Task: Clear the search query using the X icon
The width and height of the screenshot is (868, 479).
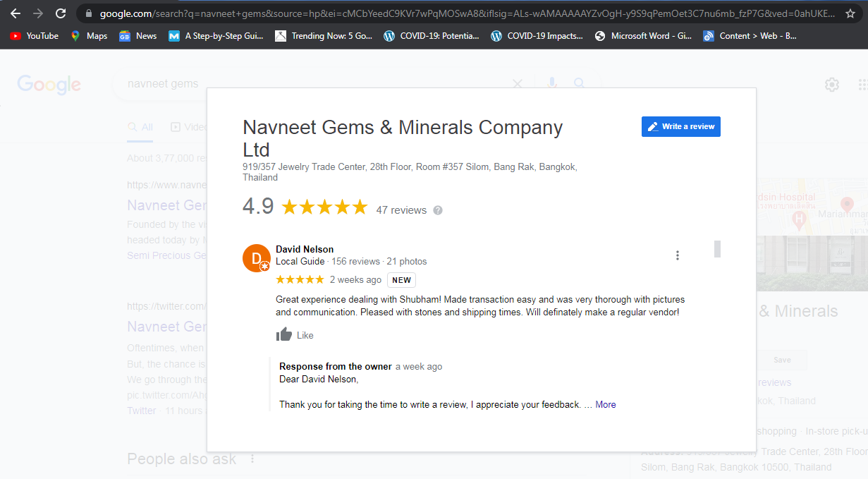Action: click(x=517, y=83)
